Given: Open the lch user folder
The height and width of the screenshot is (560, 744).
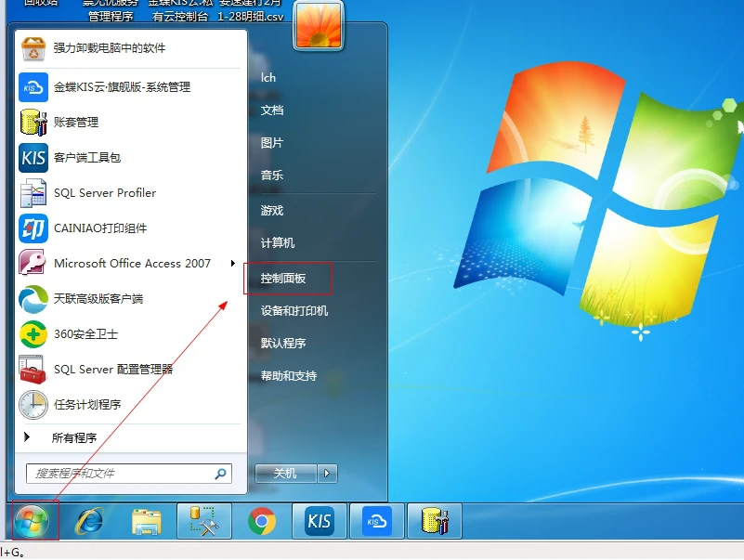Looking at the screenshot, I should pyautogui.click(x=268, y=78).
